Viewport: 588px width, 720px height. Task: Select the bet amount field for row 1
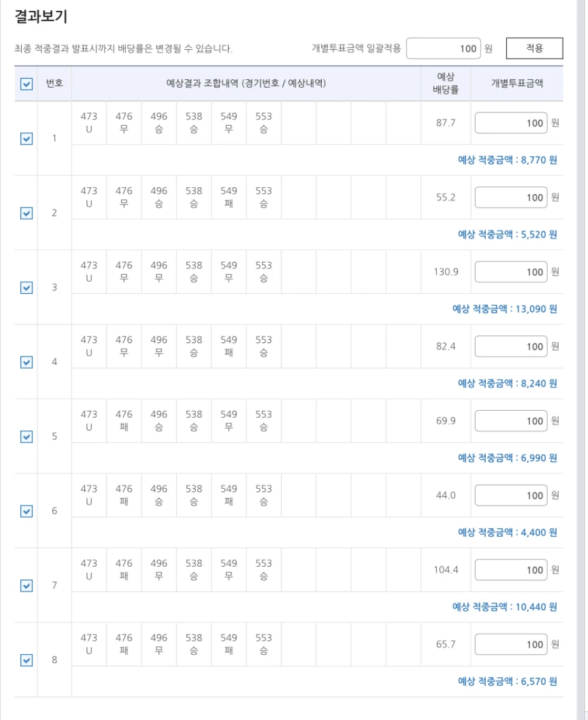511,124
